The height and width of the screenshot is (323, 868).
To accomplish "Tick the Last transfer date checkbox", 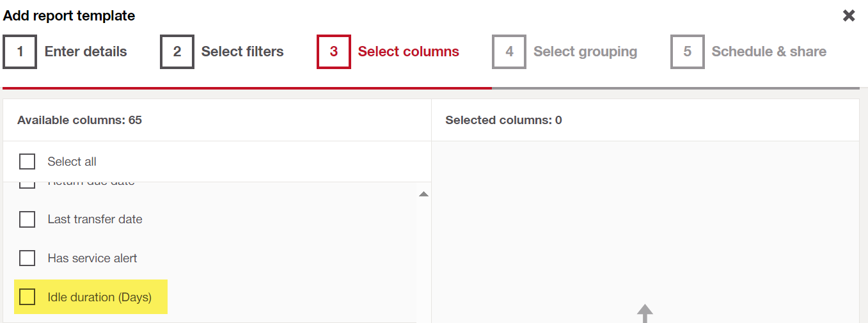I will click(x=27, y=219).
